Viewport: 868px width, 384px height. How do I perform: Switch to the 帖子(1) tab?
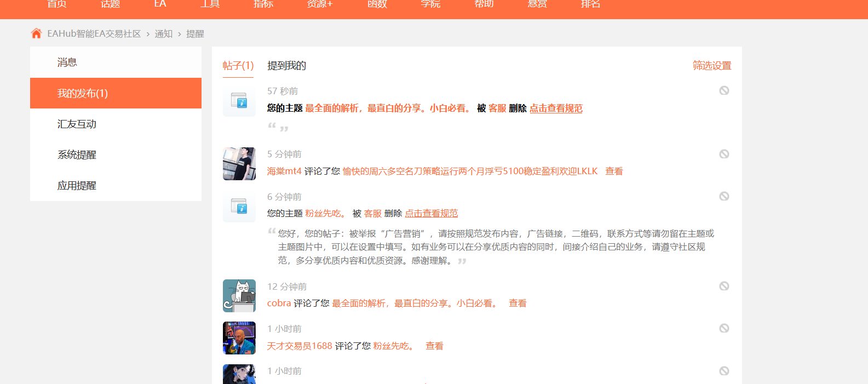click(238, 66)
